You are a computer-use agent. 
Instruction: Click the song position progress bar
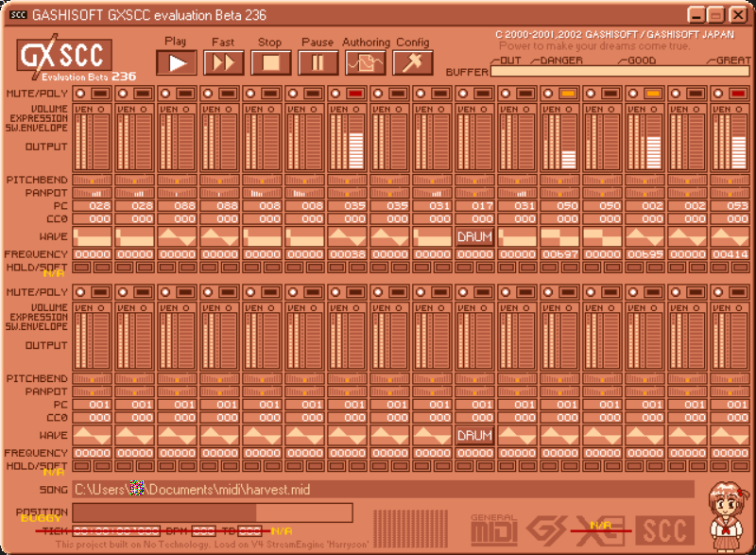pyautogui.click(x=213, y=512)
